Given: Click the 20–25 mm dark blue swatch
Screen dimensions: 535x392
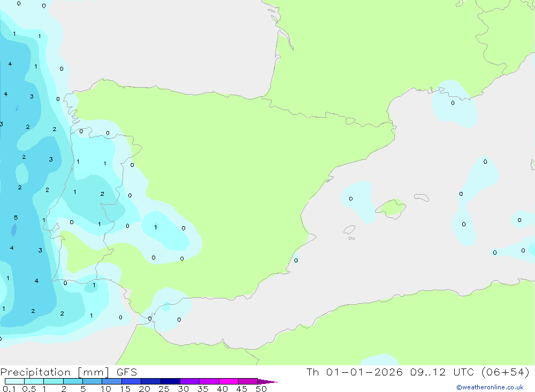Looking at the screenshot, I should [150, 381].
